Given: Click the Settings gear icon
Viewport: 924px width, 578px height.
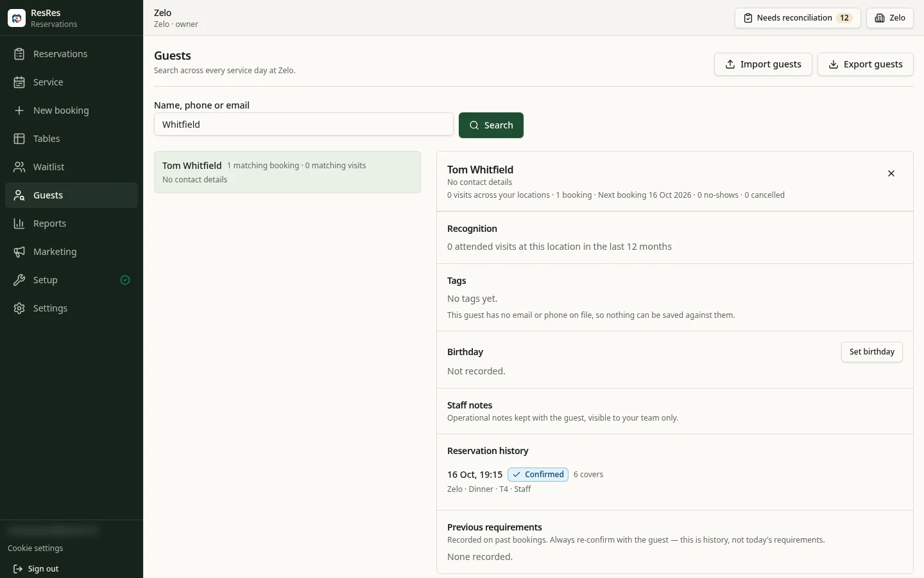Looking at the screenshot, I should 19,308.
